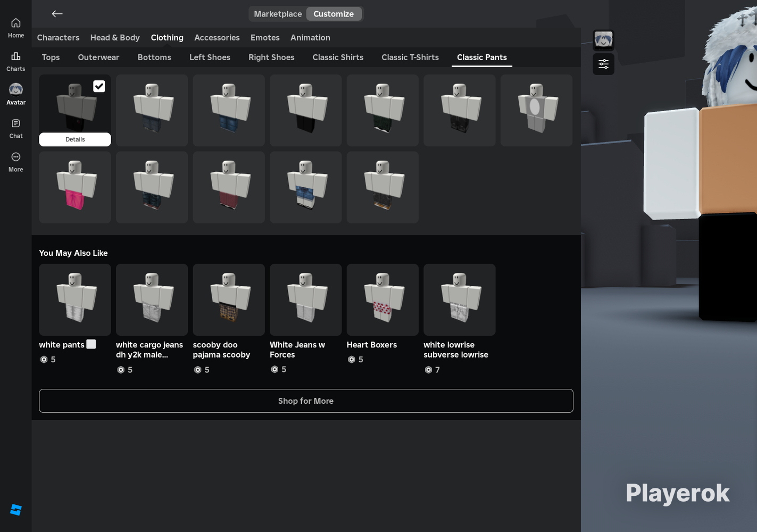Open the Characters tab
757x532 pixels.
58,38
